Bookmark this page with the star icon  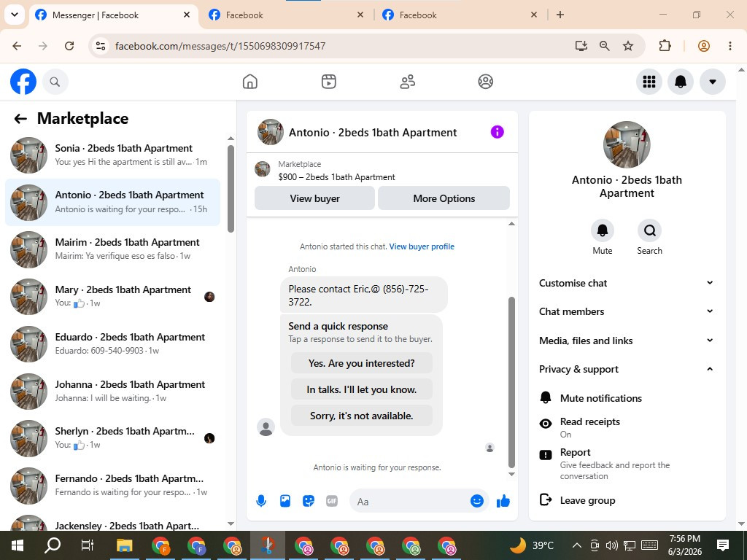point(628,46)
